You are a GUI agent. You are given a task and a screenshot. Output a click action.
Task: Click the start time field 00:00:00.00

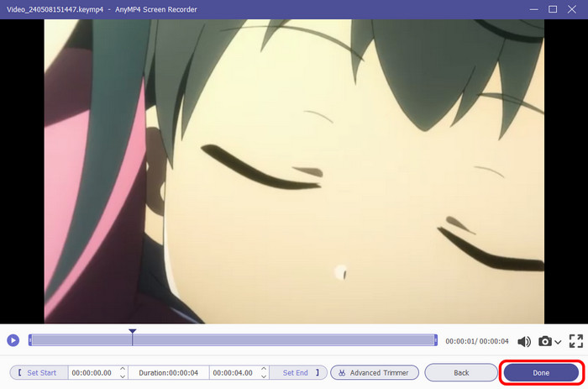point(92,373)
